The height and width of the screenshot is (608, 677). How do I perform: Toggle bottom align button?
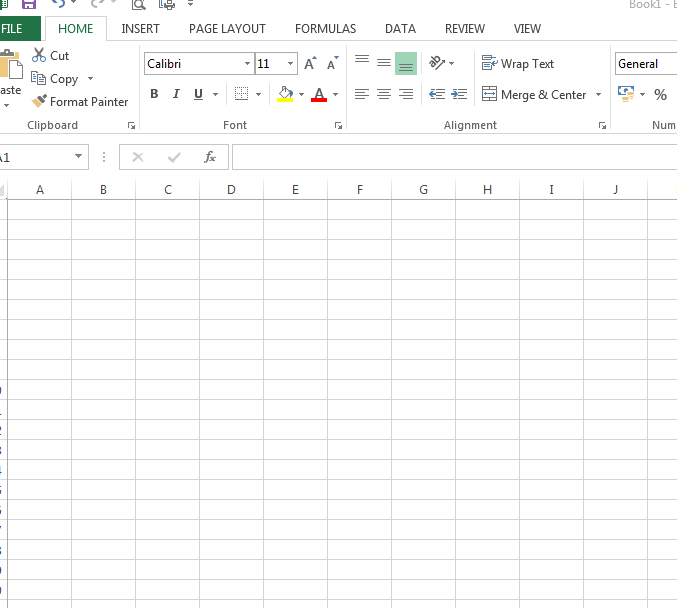tap(406, 63)
